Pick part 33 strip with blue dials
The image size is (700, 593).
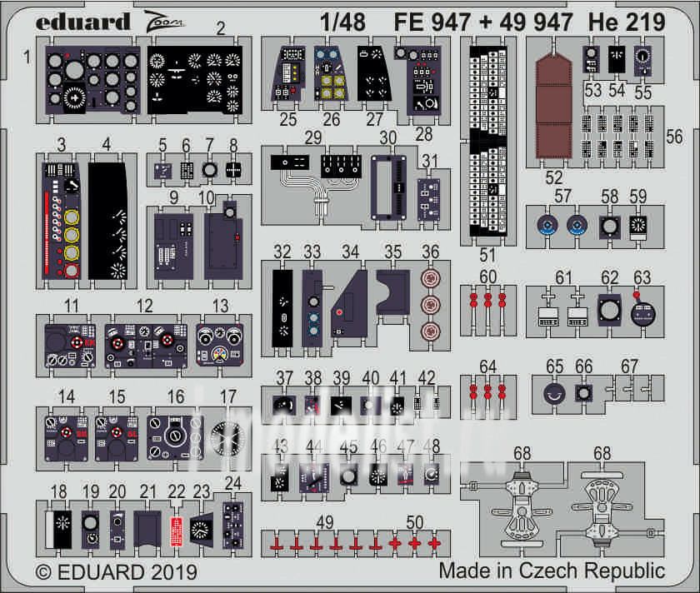[312, 308]
